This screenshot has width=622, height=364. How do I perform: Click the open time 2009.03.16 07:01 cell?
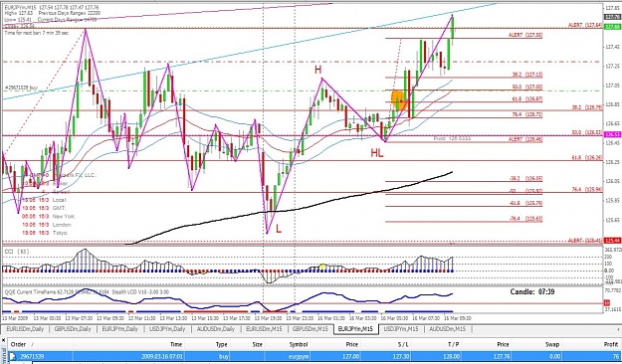[x=161, y=356]
